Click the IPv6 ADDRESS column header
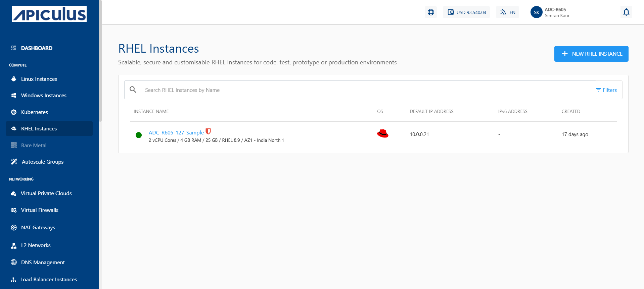This screenshot has height=289, width=644. 513,111
